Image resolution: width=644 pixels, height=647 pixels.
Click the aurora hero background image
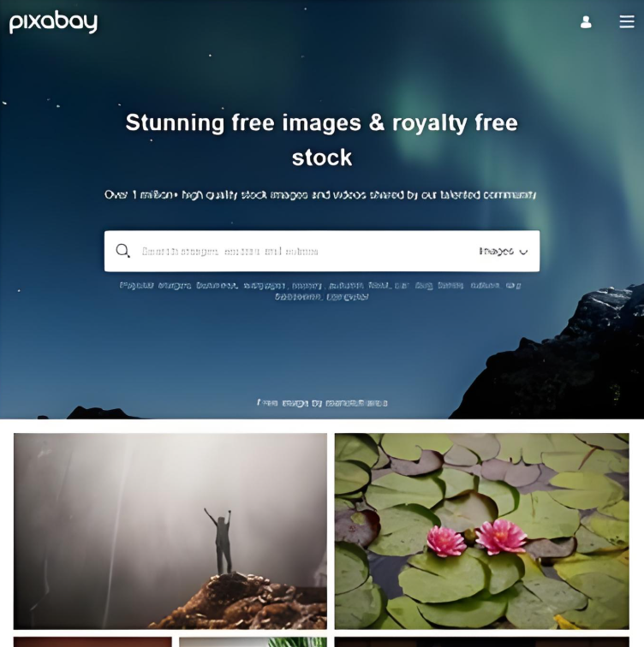click(322, 347)
